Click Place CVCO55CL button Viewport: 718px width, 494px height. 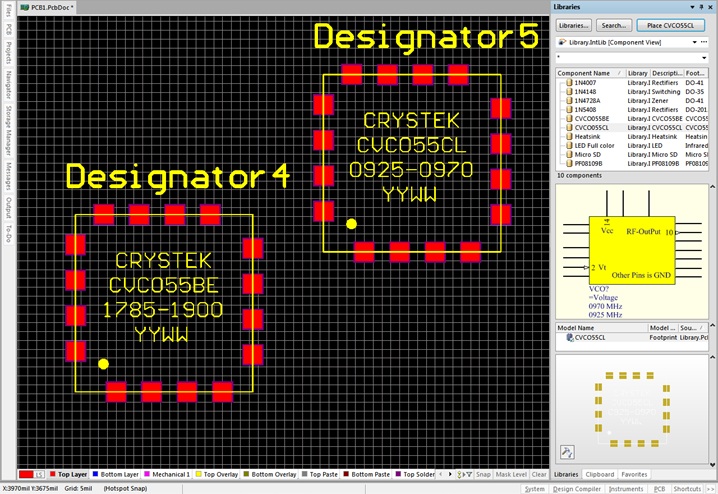pos(670,26)
